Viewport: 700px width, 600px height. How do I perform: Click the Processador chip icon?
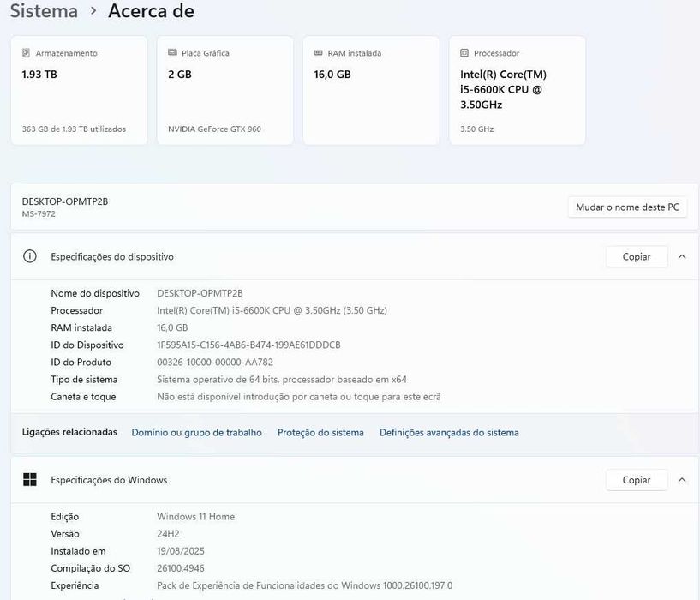[464, 53]
